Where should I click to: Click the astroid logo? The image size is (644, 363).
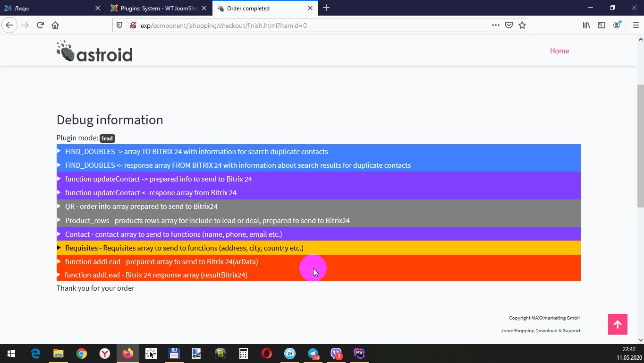[94, 51]
